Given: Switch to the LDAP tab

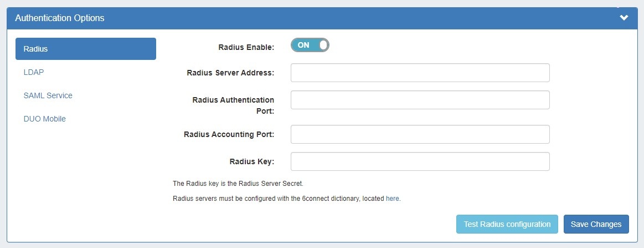Looking at the screenshot, I should (x=34, y=72).
